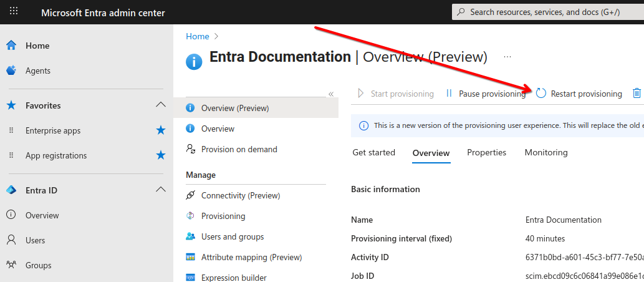The height and width of the screenshot is (282, 644).
Task: Click the Pause provisioning bars icon
Action: pos(449,94)
